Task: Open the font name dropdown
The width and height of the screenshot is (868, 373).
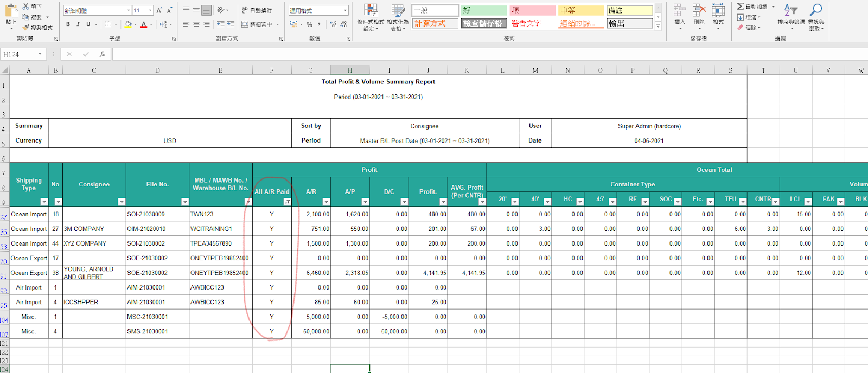Action: pyautogui.click(x=129, y=10)
